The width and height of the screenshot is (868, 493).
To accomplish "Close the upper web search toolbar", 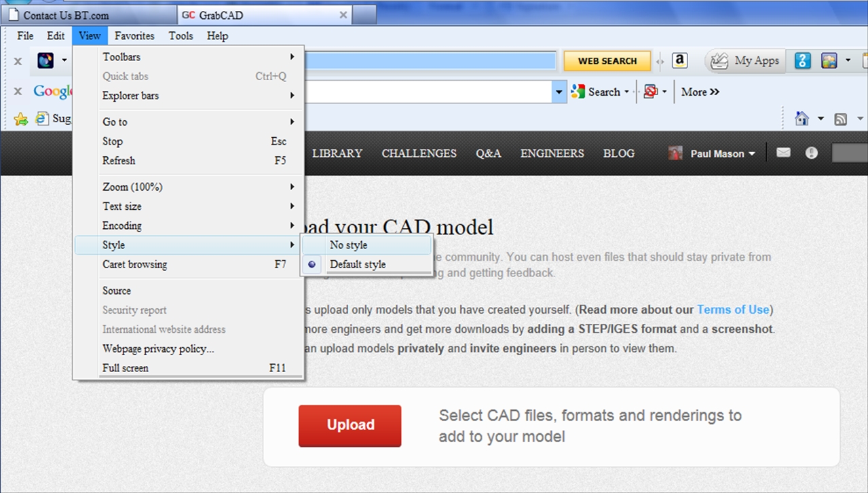I will [18, 61].
